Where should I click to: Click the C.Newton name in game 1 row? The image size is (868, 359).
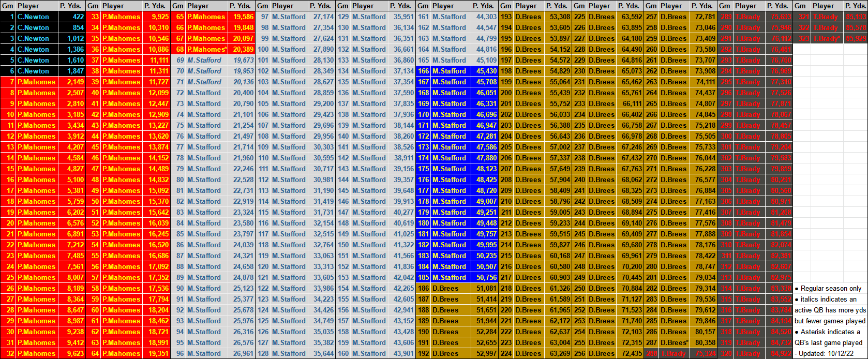(37, 17)
